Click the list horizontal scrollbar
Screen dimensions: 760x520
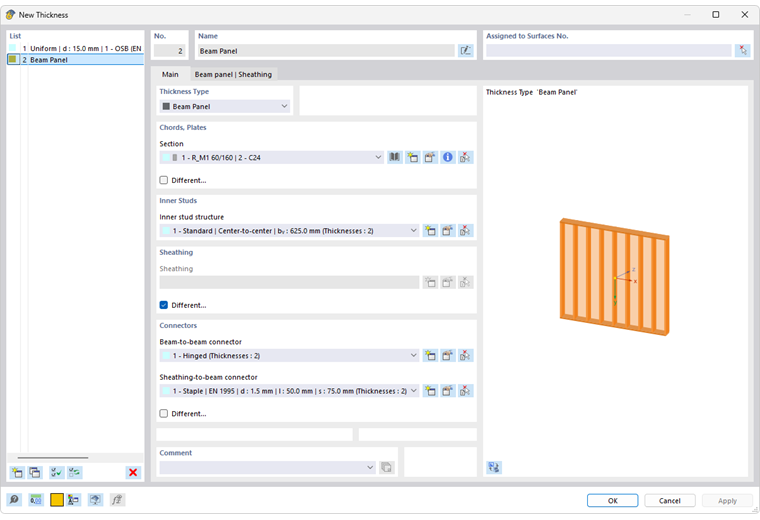[x=53, y=457]
